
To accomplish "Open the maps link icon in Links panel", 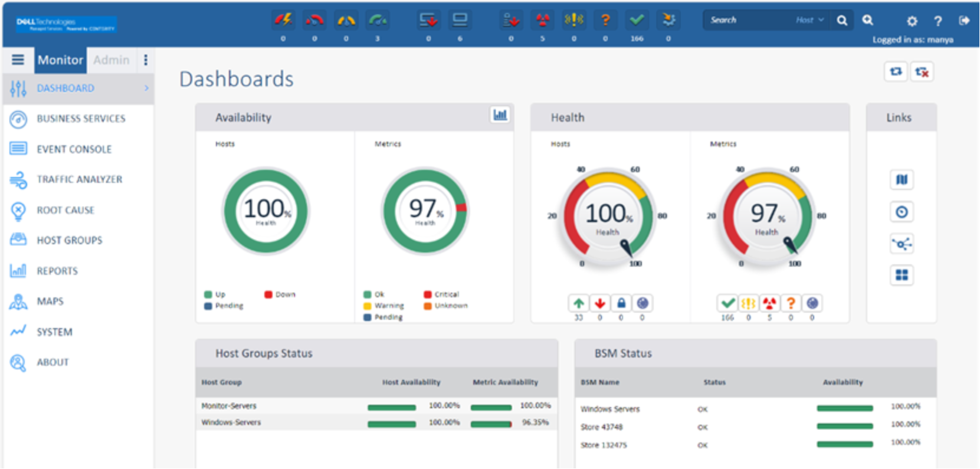I will 902,179.
